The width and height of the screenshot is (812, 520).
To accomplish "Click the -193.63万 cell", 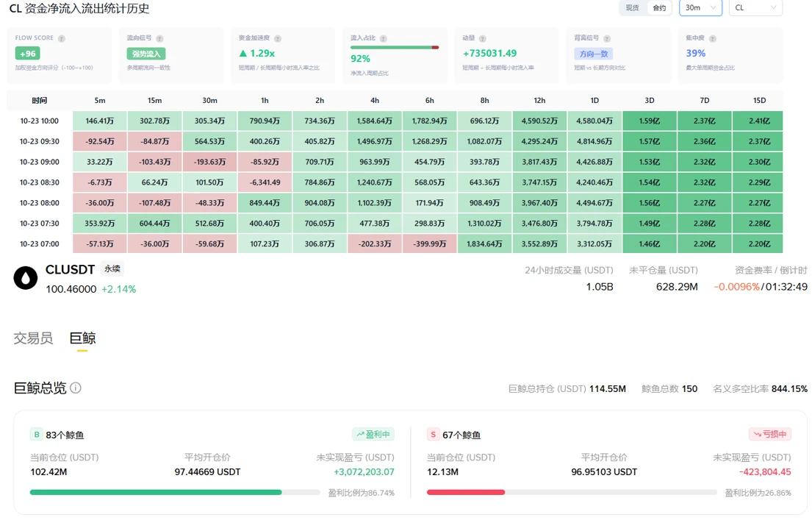I will click(209, 162).
